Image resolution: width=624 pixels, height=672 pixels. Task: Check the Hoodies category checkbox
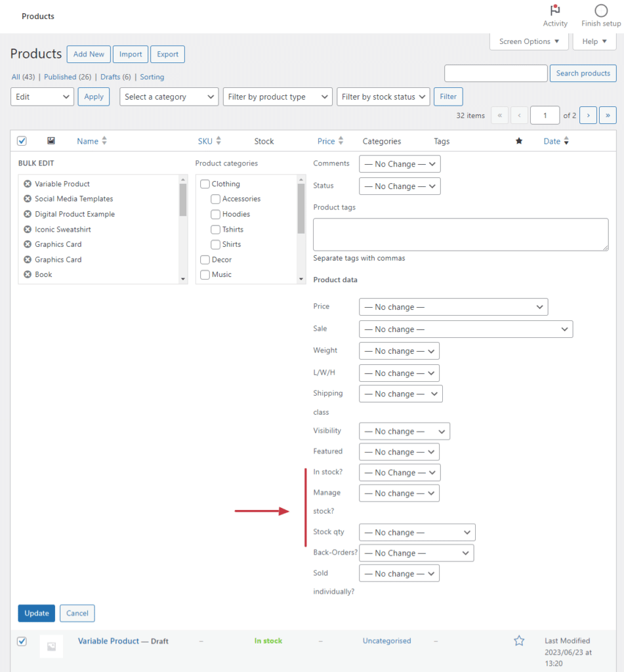215,214
